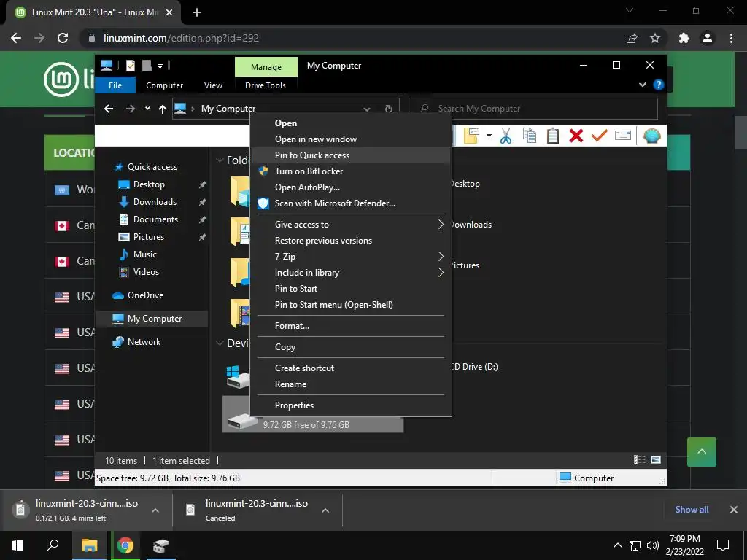Image resolution: width=747 pixels, height=560 pixels.
Task: Click the New folder quick access toolbar icon
Action: [x=147, y=66]
